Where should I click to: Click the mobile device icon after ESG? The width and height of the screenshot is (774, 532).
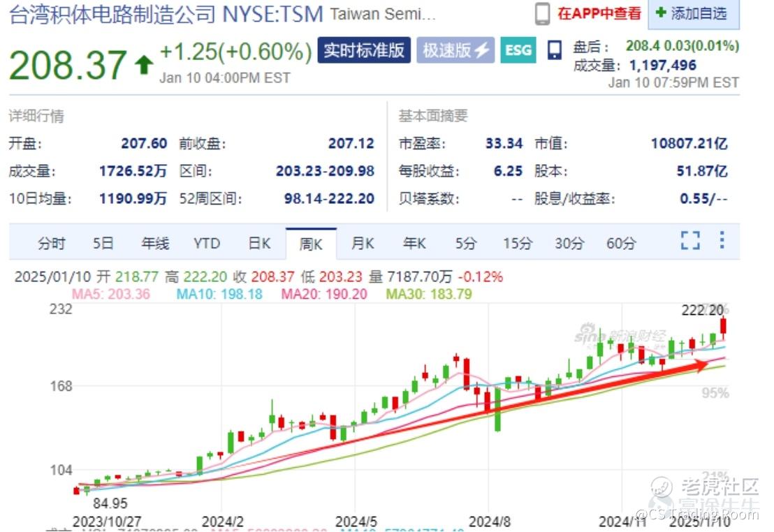pyautogui.click(x=555, y=50)
